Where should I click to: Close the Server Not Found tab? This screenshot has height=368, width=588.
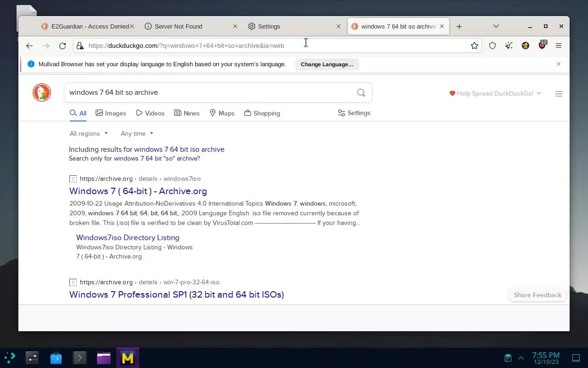(235, 26)
